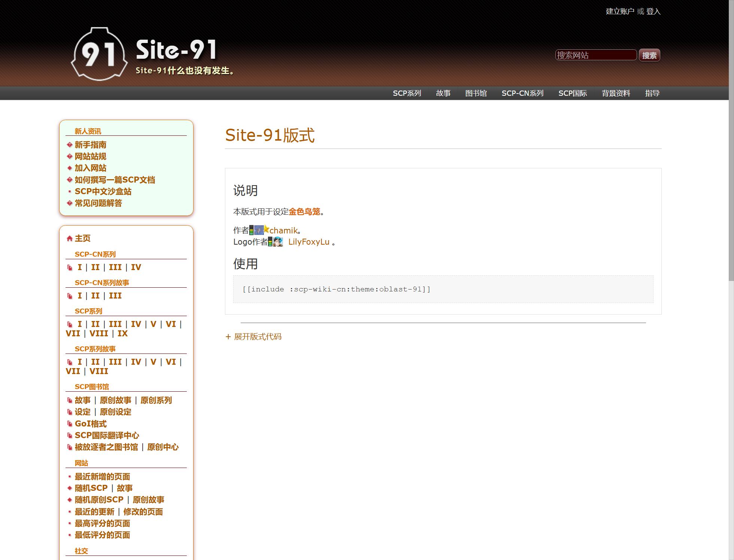Click the diamond icon before 随机SCP
Image resolution: width=734 pixels, height=560 pixels.
pyautogui.click(x=70, y=488)
